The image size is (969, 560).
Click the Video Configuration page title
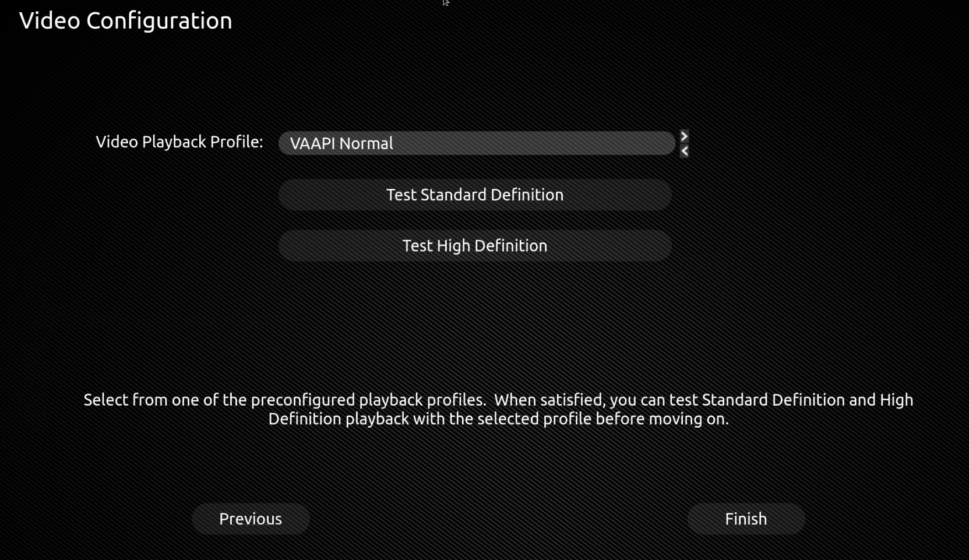[x=126, y=21]
